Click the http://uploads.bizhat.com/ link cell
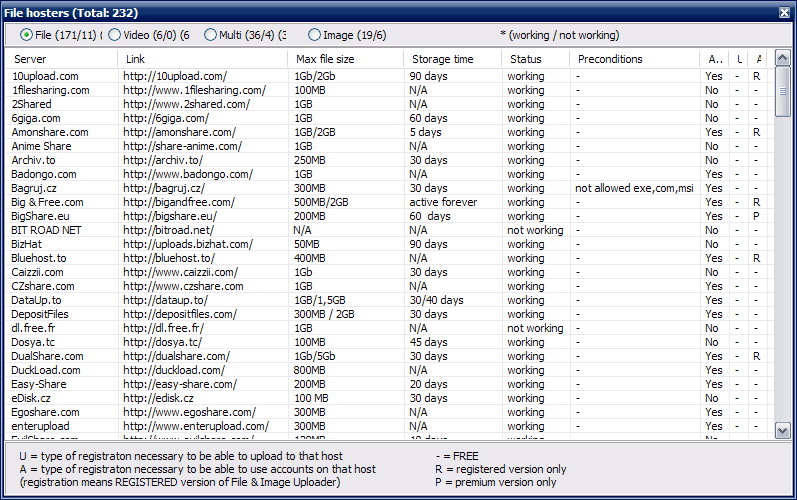The height and width of the screenshot is (500, 797). tap(188, 244)
